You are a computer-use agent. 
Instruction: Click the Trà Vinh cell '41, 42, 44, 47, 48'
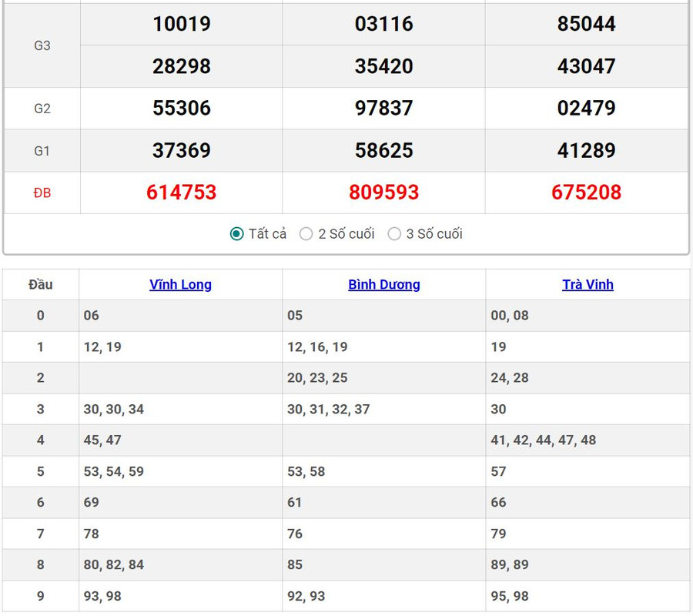(x=544, y=440)
